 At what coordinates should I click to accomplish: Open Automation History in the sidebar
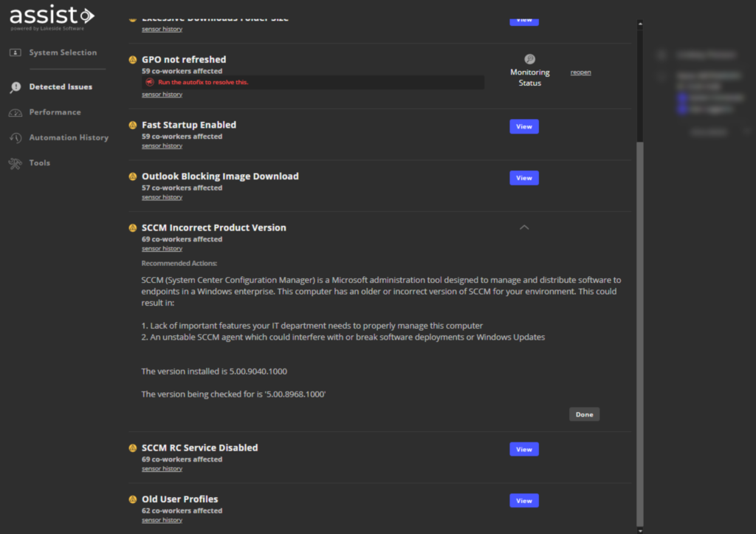click(69, 138)
